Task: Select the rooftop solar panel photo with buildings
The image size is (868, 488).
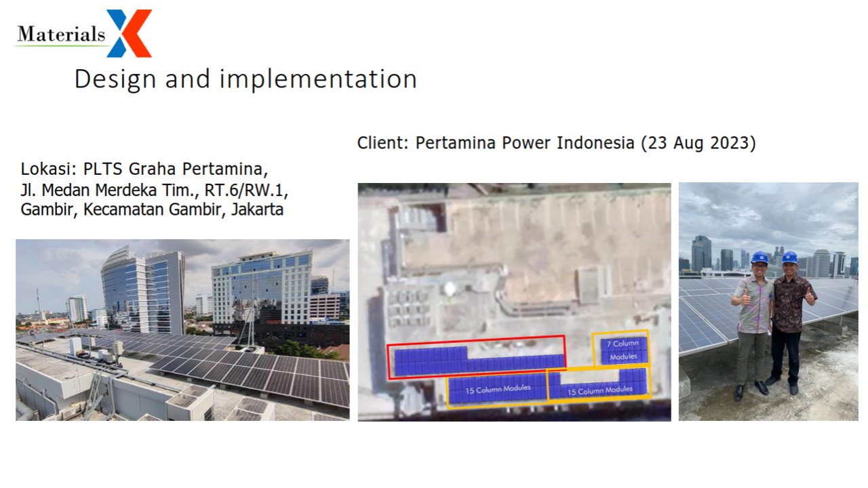Action: pos(182,329)
